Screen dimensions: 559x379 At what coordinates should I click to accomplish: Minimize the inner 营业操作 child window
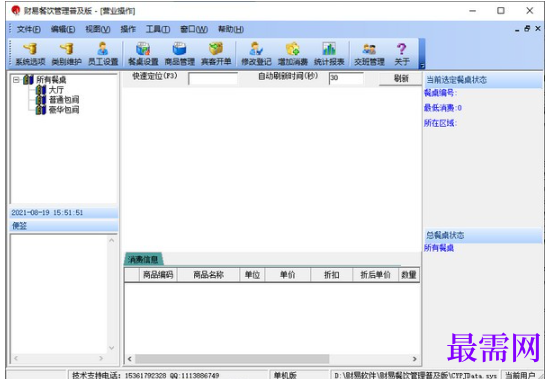[x=517, y=30]
